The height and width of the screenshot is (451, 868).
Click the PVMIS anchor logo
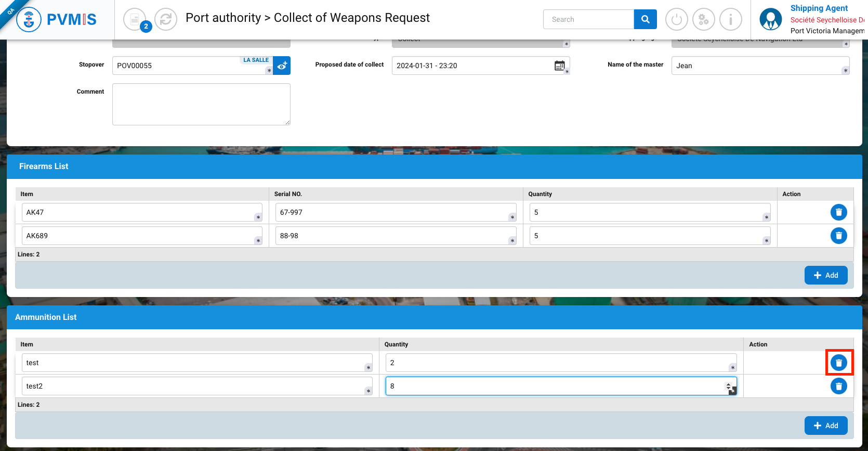29,20
